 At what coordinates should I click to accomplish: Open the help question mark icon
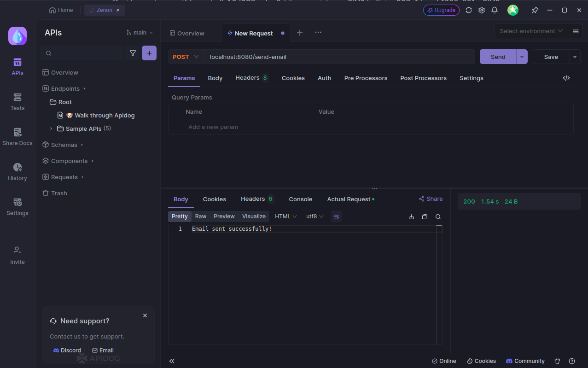coord(572,361)
